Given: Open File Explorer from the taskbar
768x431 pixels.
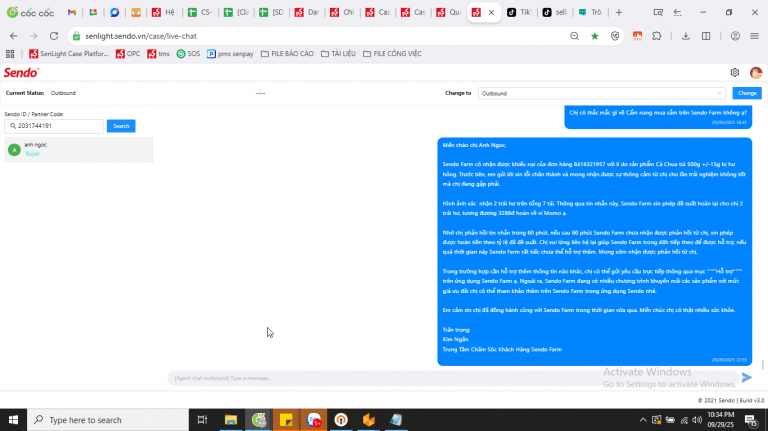Looking at the screenshot, I should tap(231, 420).
